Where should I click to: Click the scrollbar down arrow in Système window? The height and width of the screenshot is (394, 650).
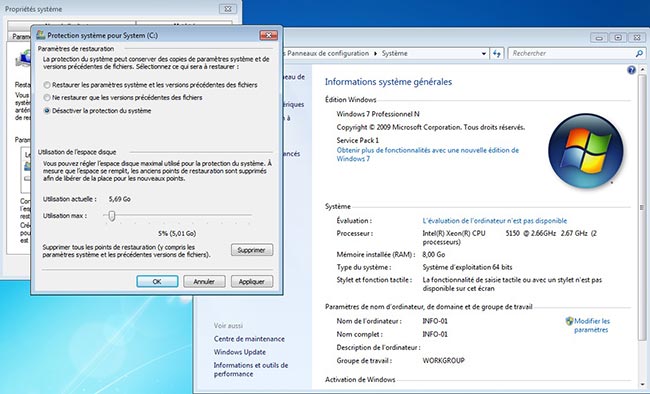[642, 384]
